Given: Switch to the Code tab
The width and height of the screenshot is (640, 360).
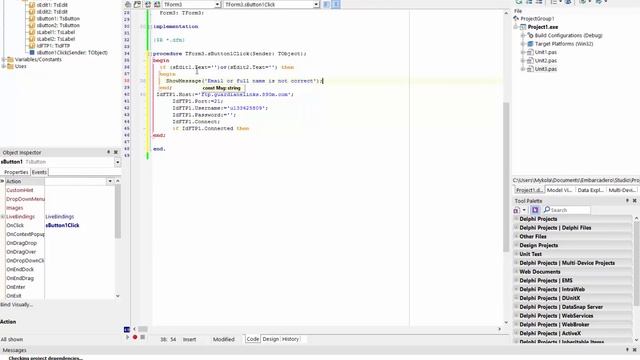Looking at the screenshot, I should click(252, 339).
